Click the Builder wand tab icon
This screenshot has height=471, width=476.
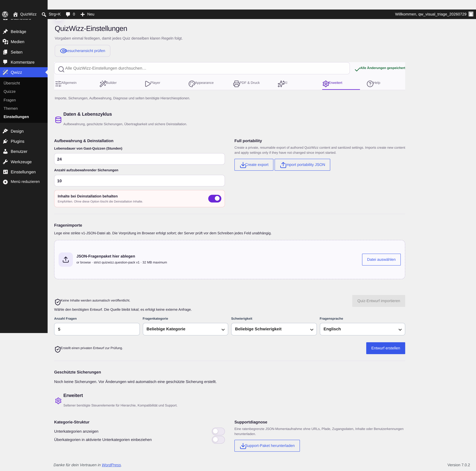(103, 84)
